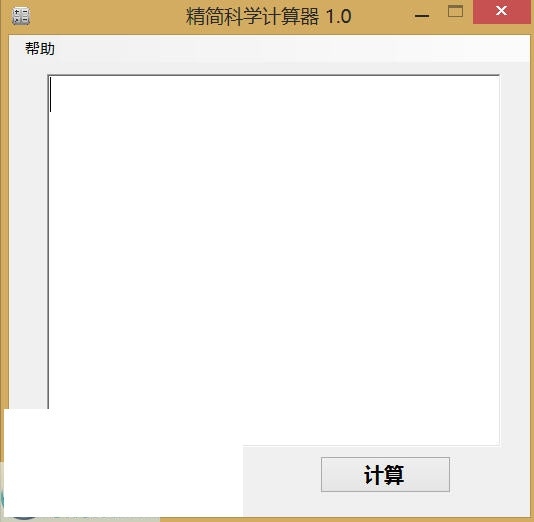Click the 计算 button
The image size is (534, 522).
[x=385, y=474]
